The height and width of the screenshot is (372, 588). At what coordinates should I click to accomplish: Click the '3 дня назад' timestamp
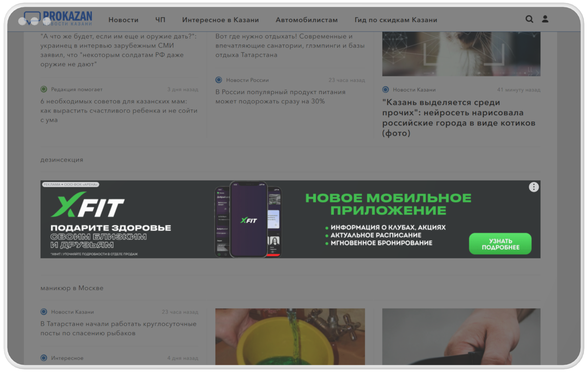coord(183,89)
